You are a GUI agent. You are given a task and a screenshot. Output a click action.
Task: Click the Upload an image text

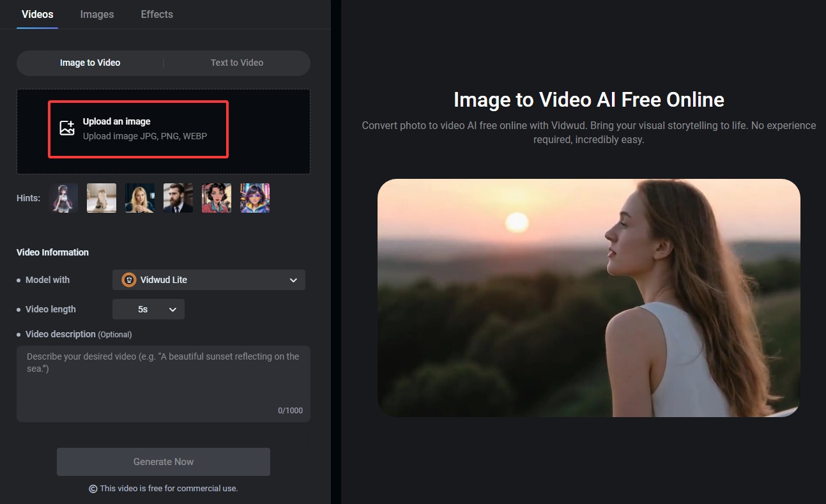click(117, 121)
